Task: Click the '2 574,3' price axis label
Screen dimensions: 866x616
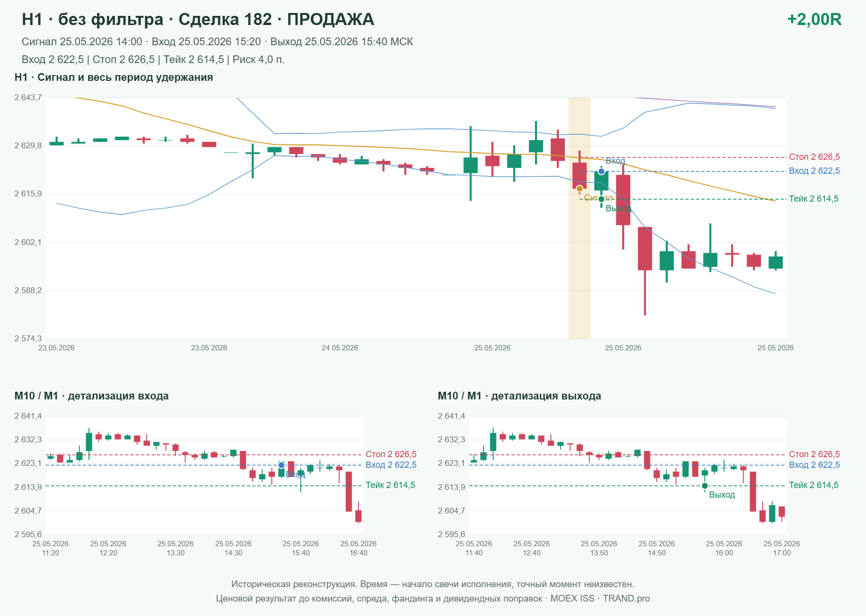Action: (28, 338)
